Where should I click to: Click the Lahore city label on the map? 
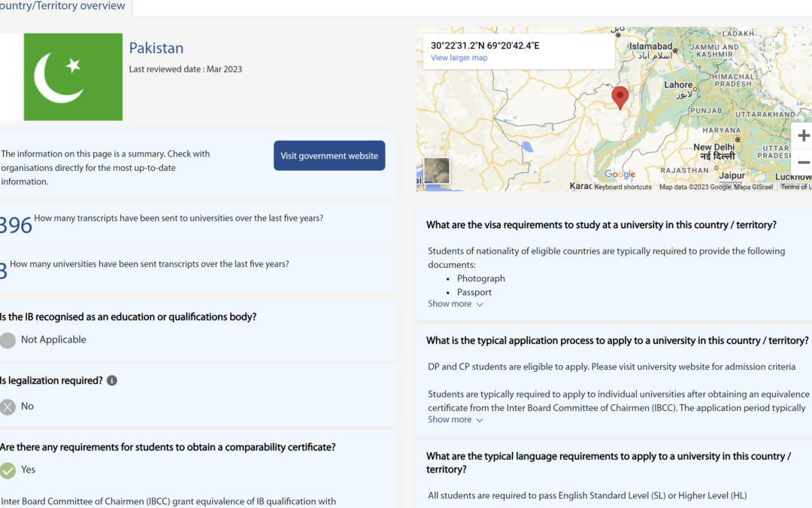pos(678,85)
